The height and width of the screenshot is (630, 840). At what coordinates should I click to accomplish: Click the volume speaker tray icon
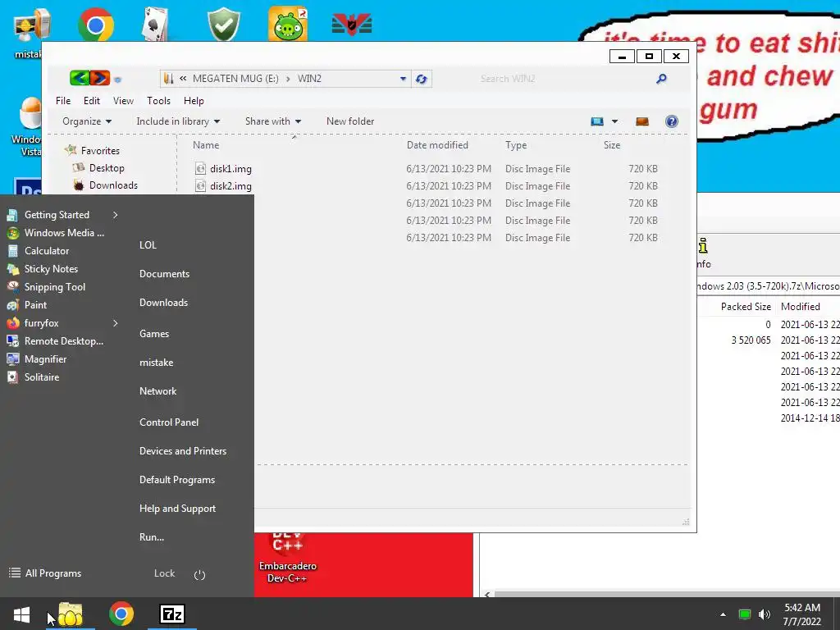[765, 614]
